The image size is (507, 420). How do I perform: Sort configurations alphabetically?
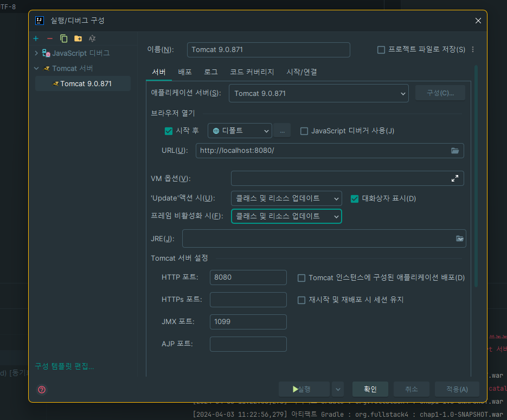tap(92, 39)
